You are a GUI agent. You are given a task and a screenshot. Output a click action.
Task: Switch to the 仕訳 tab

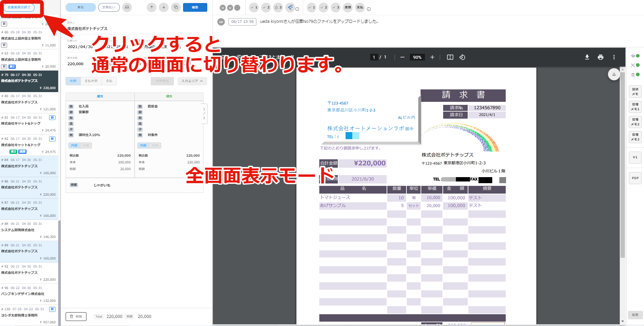pyautogui.click(x=73, y=81)
